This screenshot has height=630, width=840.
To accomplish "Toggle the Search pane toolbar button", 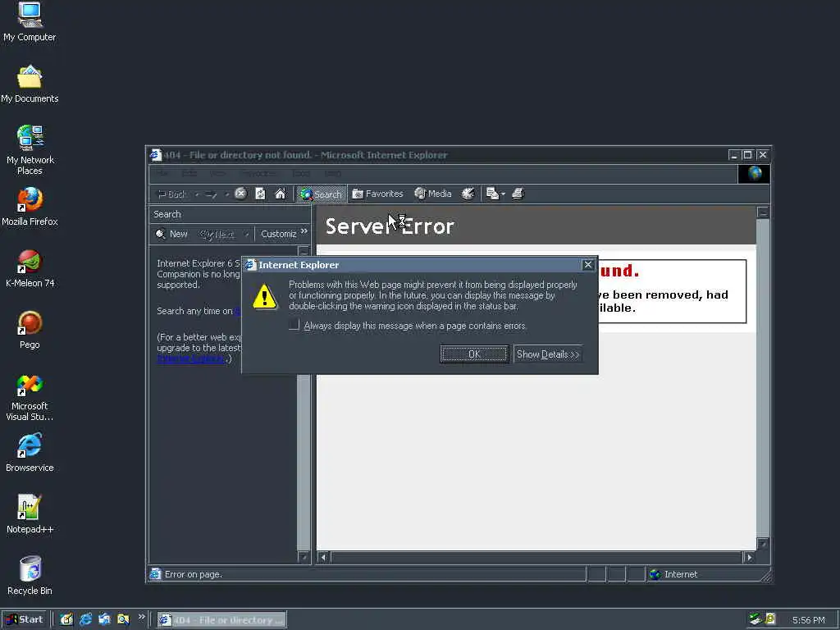I will pos(321,194).
